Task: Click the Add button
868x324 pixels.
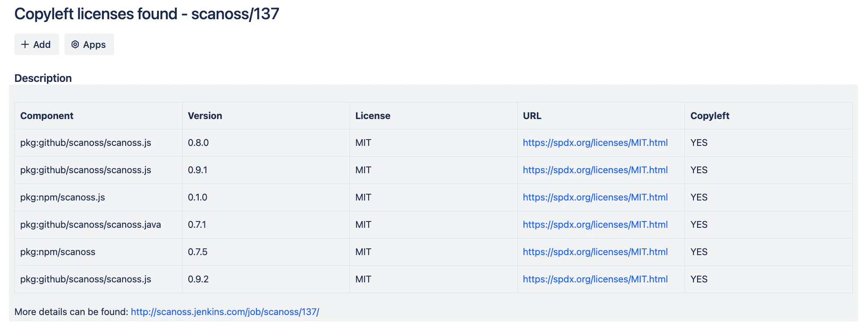Action: click(36, 44)
